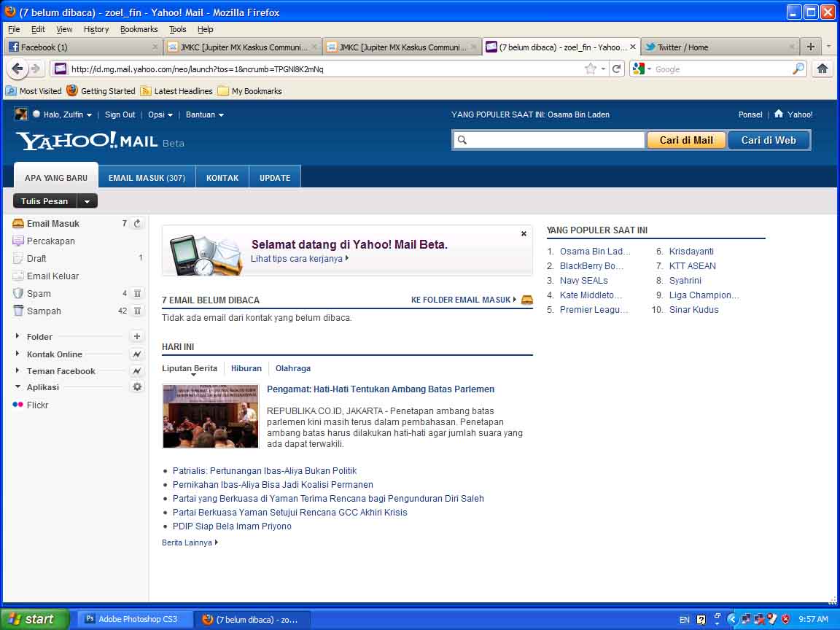Open the Tulis Pesan dropdown arrow
The width and height of the screenshot is (840, 630).
click(x=87, y=201)
